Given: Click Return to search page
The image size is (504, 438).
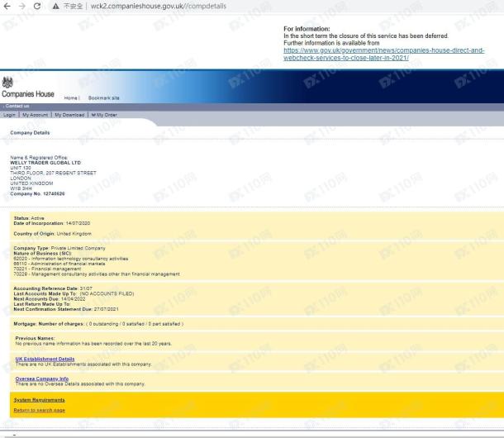Looking at the screenshot, I should tap(39, 411).
